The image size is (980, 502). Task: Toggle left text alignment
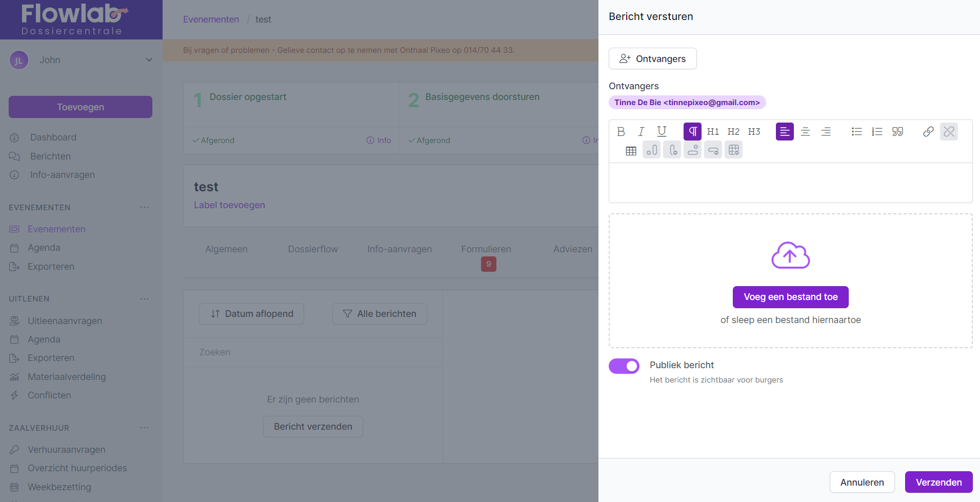[x=785, y=132]
